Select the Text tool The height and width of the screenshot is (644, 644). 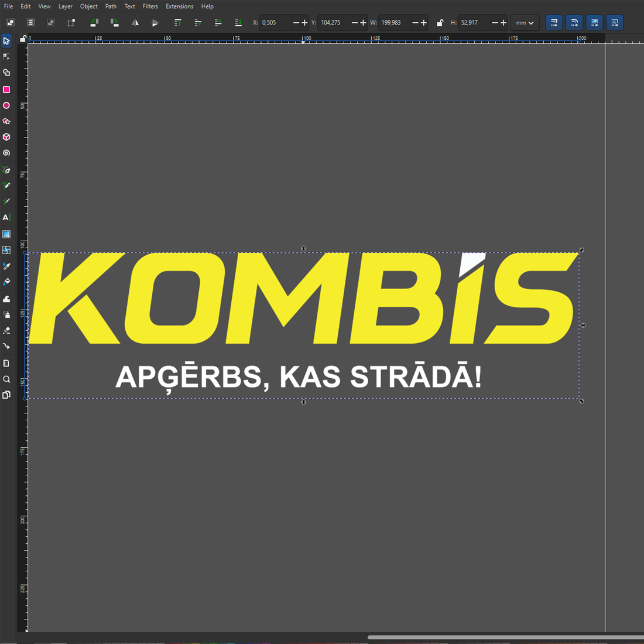(6, 217)
